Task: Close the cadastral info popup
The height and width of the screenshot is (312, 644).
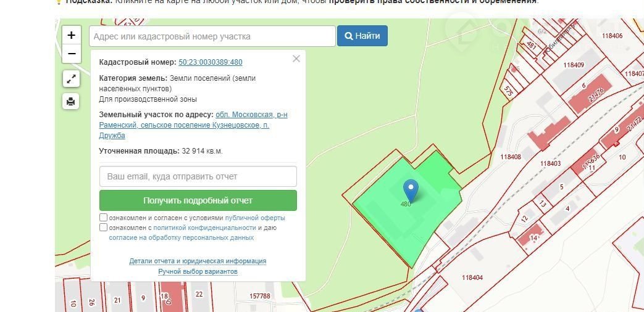Action: pyautogui.click(x=296, y=59)
